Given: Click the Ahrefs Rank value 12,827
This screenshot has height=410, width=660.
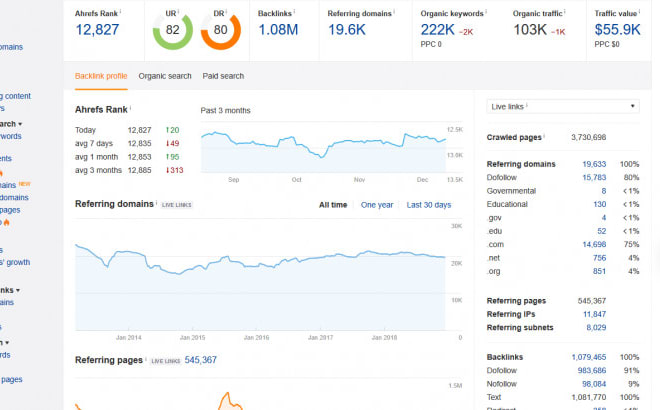Looking at the screenshot, I should point(97,30).
